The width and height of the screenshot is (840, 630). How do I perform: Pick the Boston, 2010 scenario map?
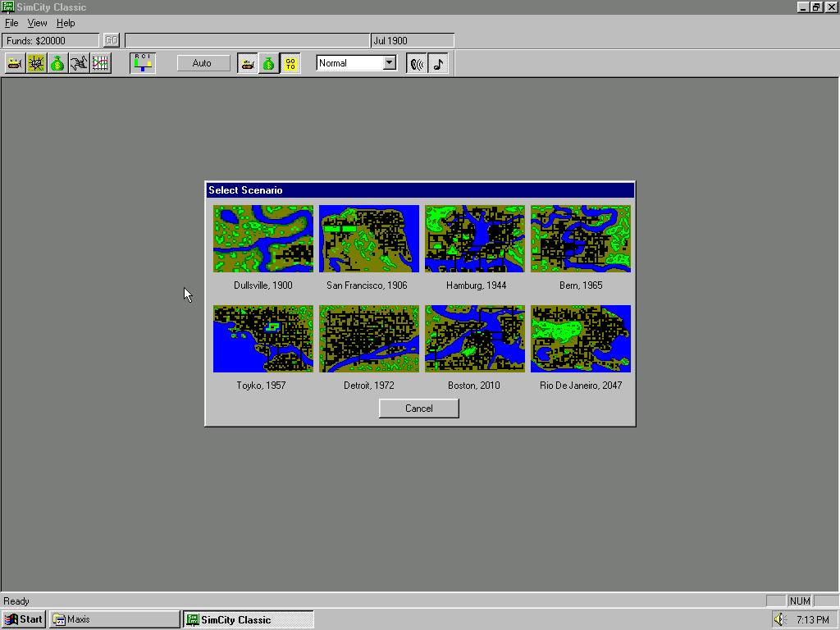[475, 339]
